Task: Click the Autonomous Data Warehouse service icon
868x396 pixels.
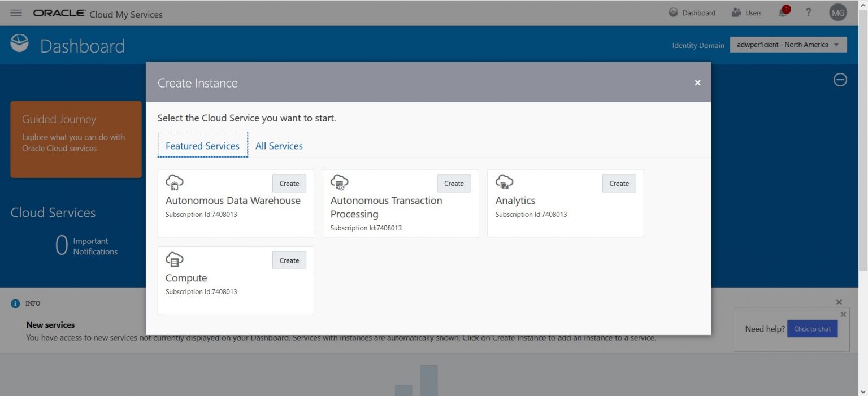Action: tap(175, 182)
